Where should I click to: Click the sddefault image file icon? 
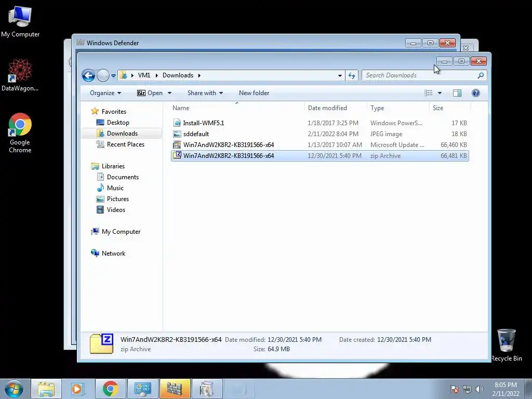click(177, 134)
